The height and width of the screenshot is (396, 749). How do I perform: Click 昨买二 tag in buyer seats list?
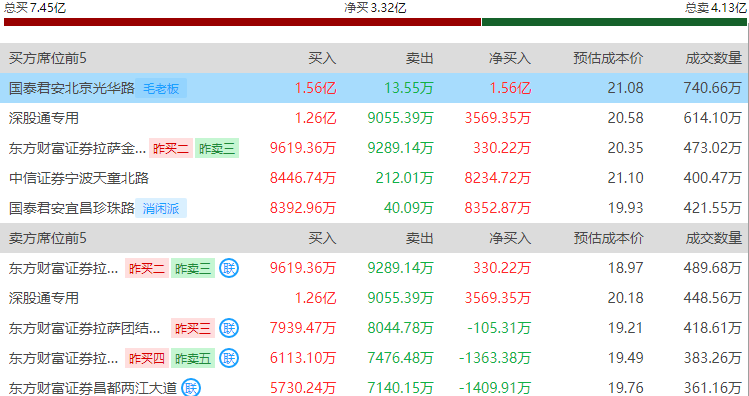[171, 149]
